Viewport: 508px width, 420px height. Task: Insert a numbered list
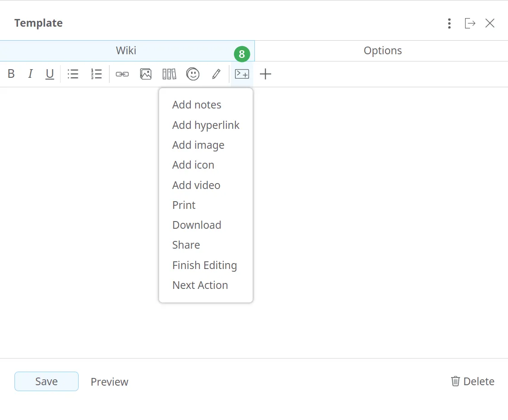coord(96,74)
